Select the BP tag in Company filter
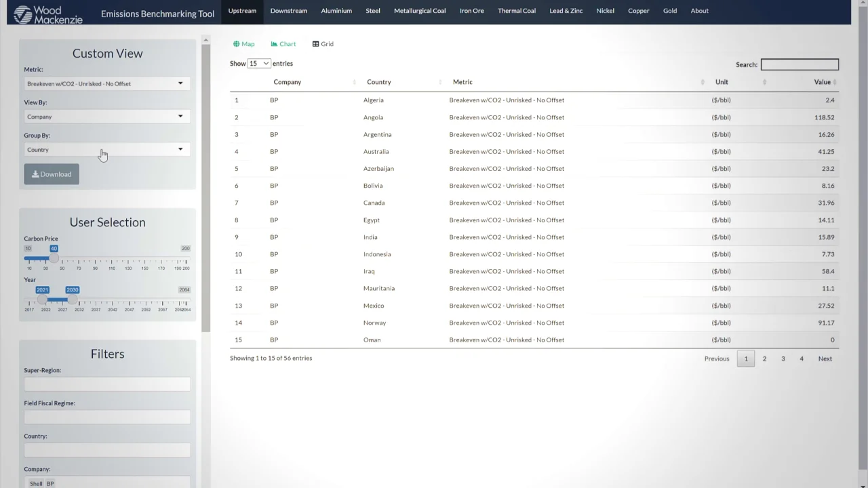Image resolution: width=868 pixels, height=488 pixels. [x=50, y=483]
